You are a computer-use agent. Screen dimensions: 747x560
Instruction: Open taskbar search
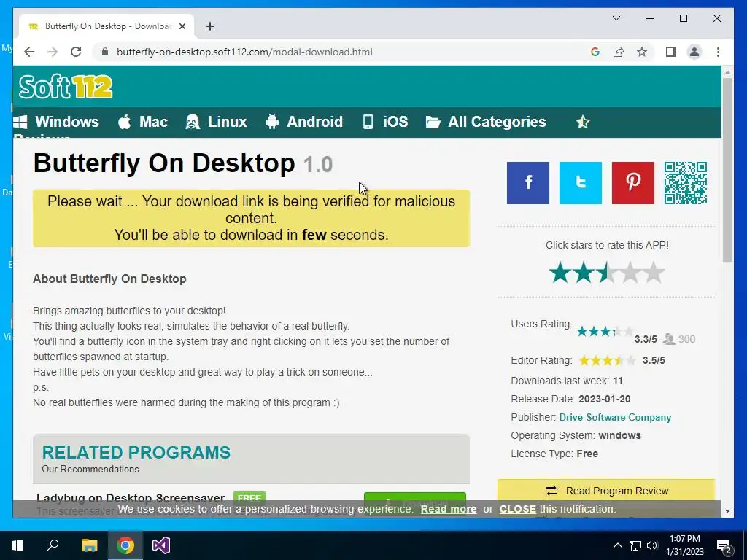[x=53, y=545]
